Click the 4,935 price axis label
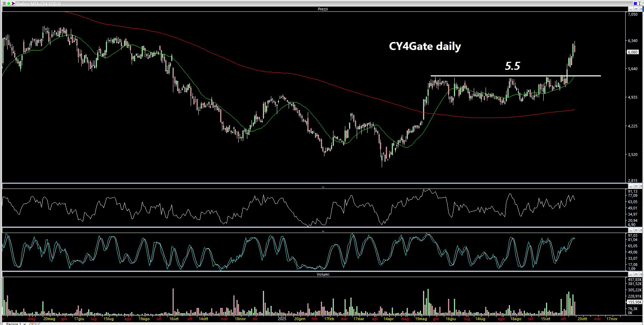This screenshot has height=325, width=644. click(633, 98)
